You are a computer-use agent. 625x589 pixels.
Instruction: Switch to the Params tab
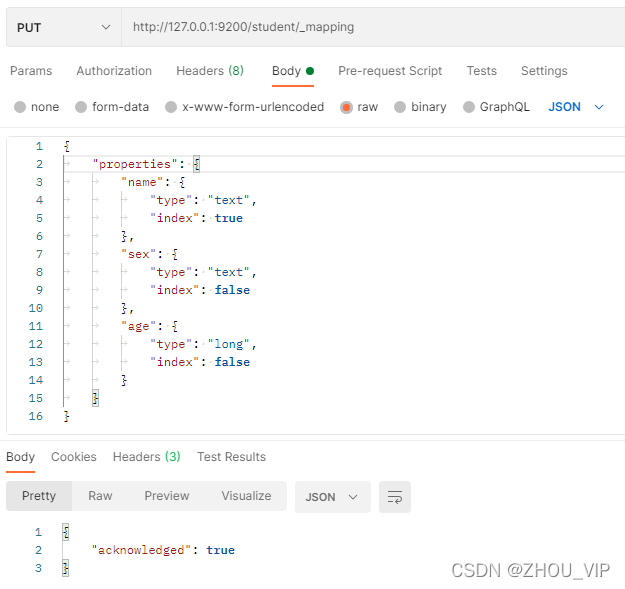[31, 71]
